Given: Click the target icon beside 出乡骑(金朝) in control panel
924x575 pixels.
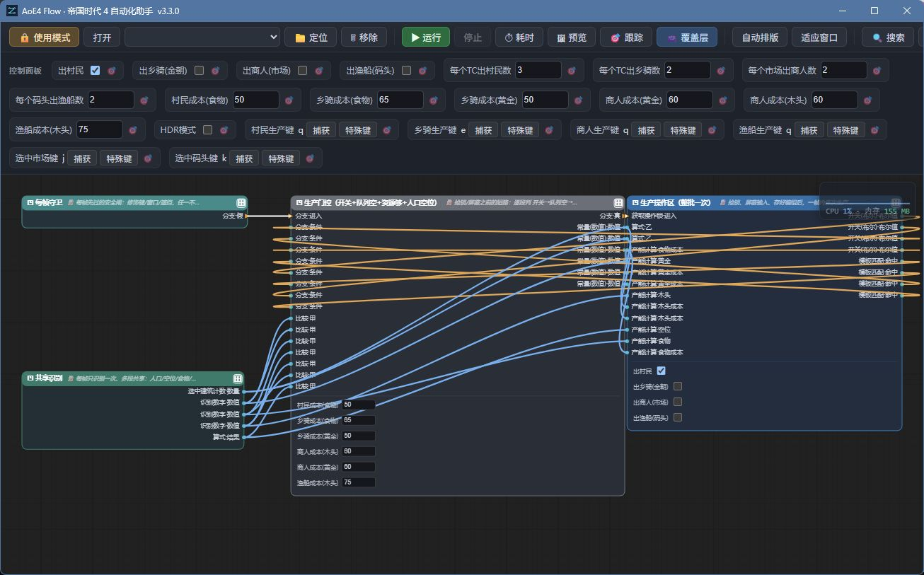Looking at the screenshot, I should (215, 71).
